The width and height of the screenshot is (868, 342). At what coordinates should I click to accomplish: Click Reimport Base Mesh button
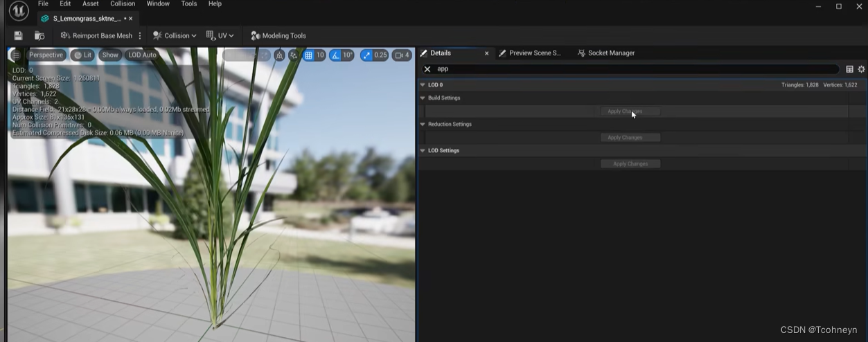[x=96, y=35]
